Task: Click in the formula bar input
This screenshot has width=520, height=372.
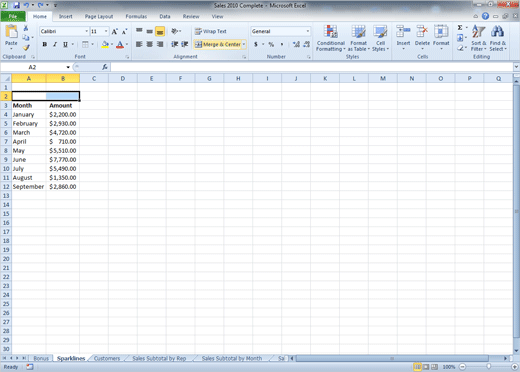Action: coord(312,67)
